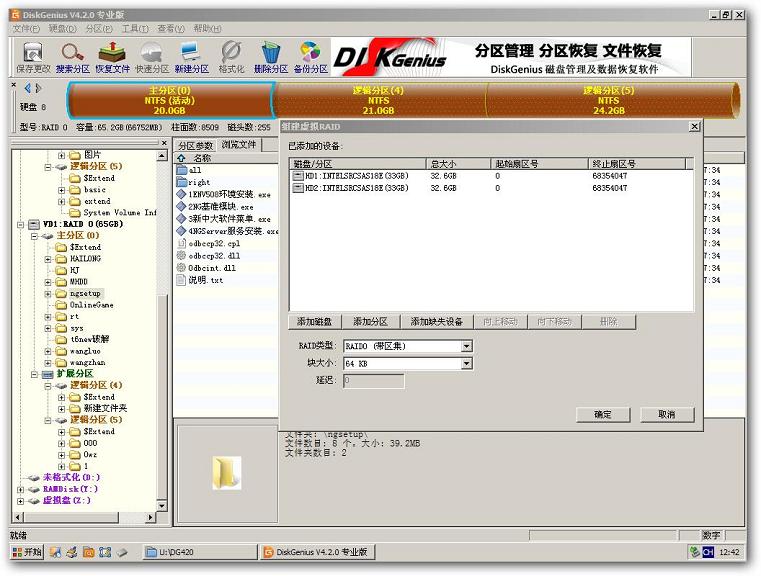Open the 工具(T) menu

tap(135, 29)
